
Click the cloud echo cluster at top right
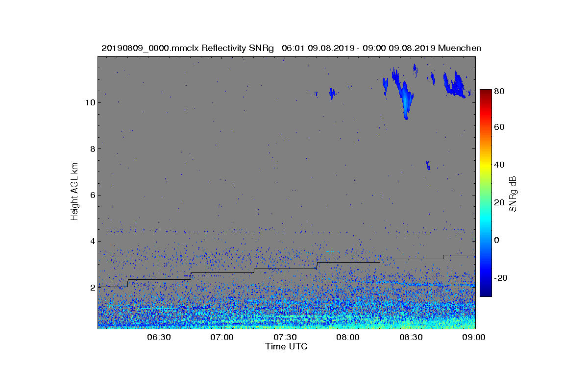455,84
